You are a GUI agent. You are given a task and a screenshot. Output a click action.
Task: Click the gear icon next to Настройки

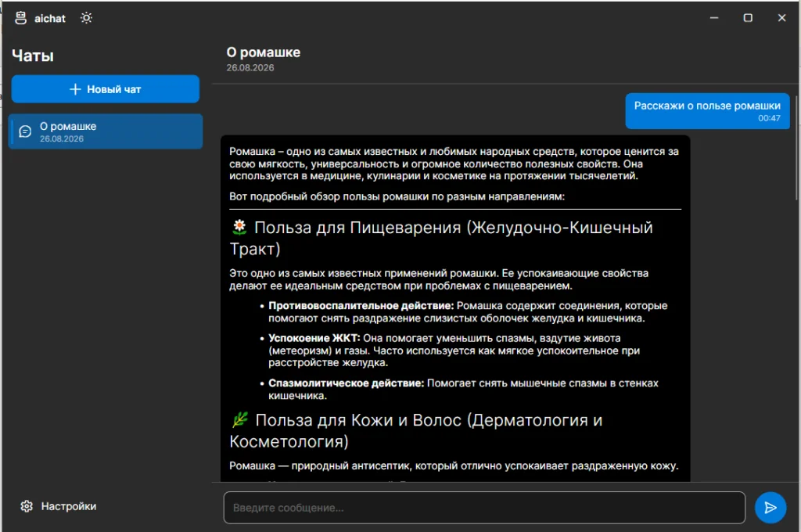[x=27, y=506]
